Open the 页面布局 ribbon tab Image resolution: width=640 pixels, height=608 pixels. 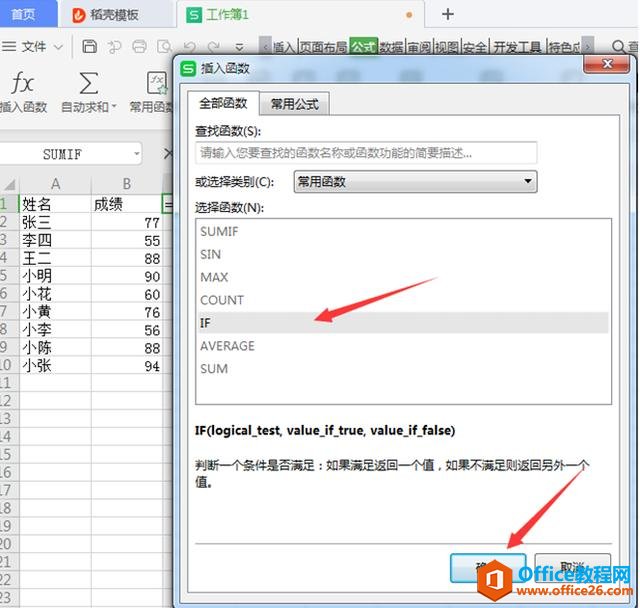click(323, 48)
